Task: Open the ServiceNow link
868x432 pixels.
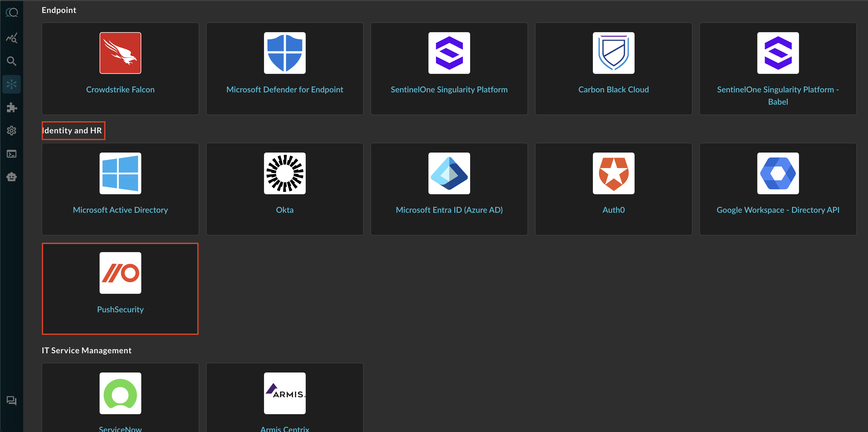Action: pyautogui.click(x=120, y=429)
